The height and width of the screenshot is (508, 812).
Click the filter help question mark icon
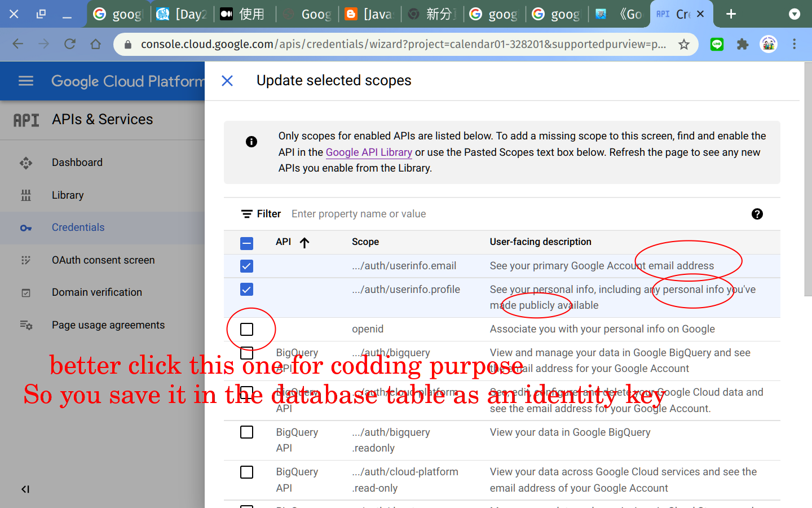(757, 214)
